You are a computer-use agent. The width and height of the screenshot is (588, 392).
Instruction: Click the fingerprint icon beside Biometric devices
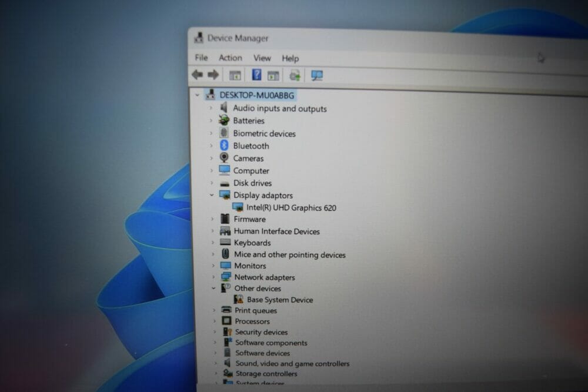coord(224,133)
